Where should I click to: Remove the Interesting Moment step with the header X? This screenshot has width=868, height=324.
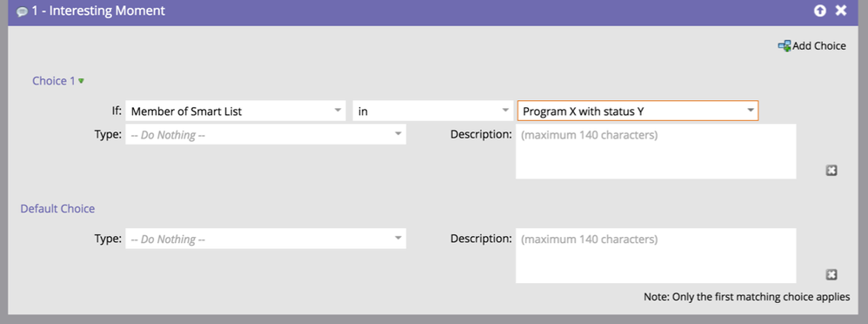pyautogui.click(x=841, y=10)
